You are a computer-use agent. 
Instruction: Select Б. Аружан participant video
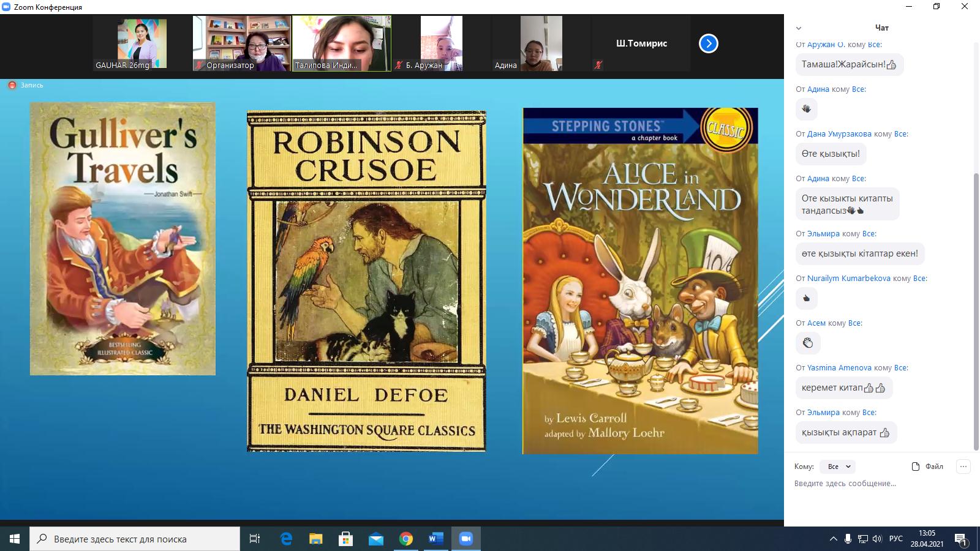[442, 43]
